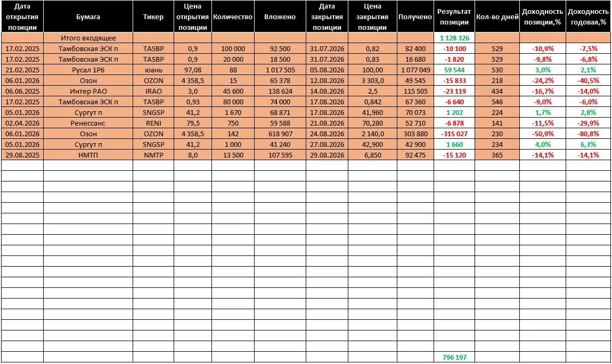Select the result -15 833
The image size is (612, 364).
click(454, 81)
